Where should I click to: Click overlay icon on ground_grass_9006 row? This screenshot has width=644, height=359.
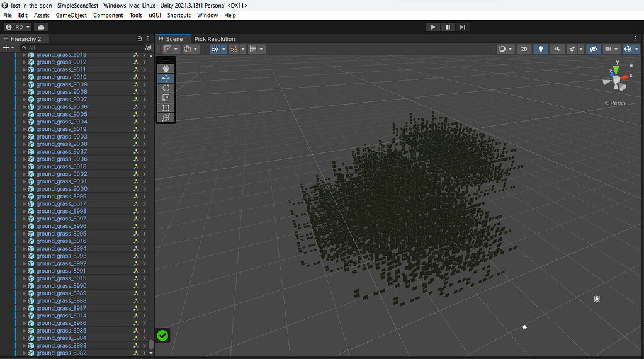click(136, 107)
